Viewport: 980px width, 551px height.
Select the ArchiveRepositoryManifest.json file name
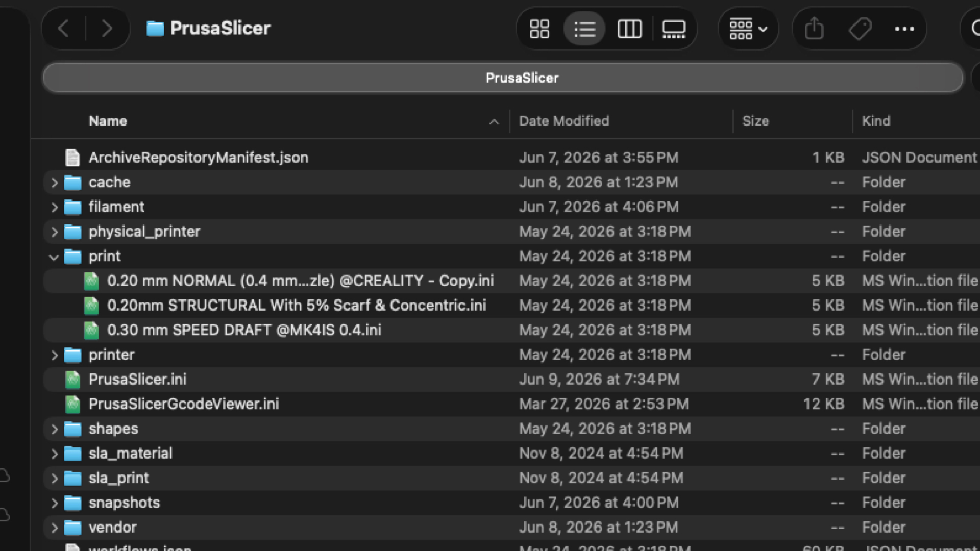pos(199,157)
